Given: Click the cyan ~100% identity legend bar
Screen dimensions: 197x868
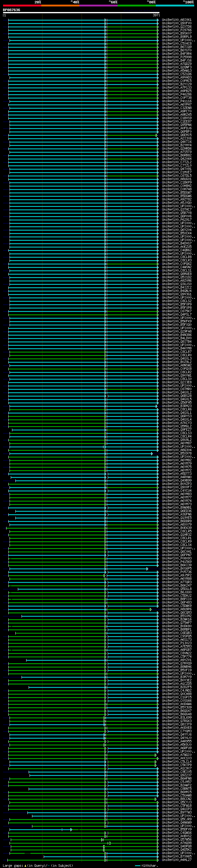Looking at the screenshot, I should [x=175, y=6].
